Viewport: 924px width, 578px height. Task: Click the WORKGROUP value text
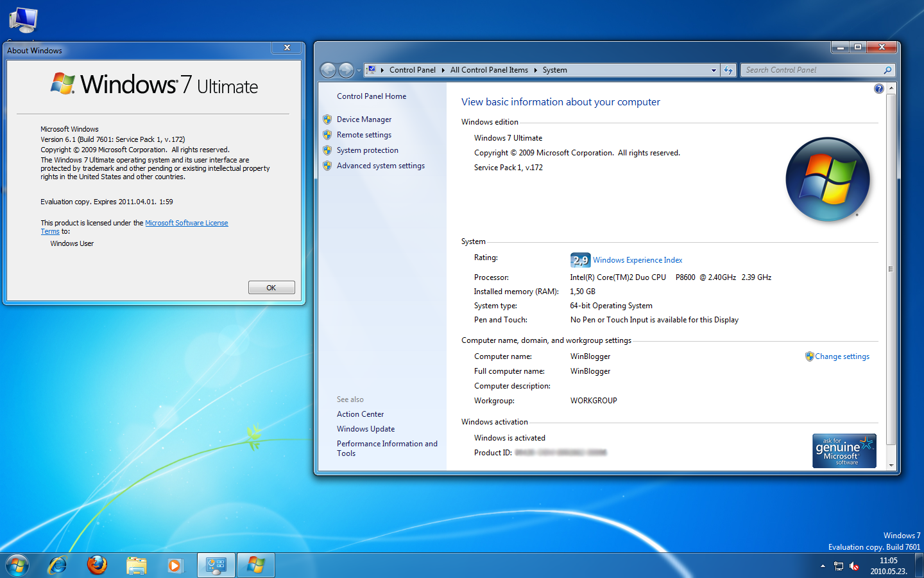594,401
